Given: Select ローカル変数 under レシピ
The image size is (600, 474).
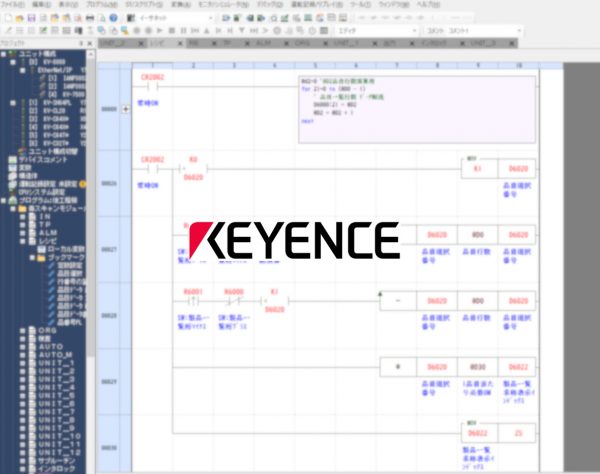Looking at the screenshot, I should pos(66,249).
